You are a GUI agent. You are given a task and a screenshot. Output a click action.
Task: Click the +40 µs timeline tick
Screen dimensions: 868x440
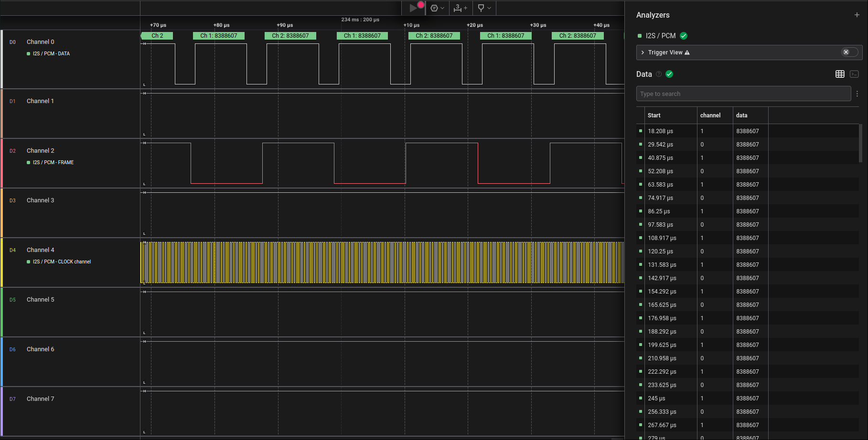(x=601, y=25)
